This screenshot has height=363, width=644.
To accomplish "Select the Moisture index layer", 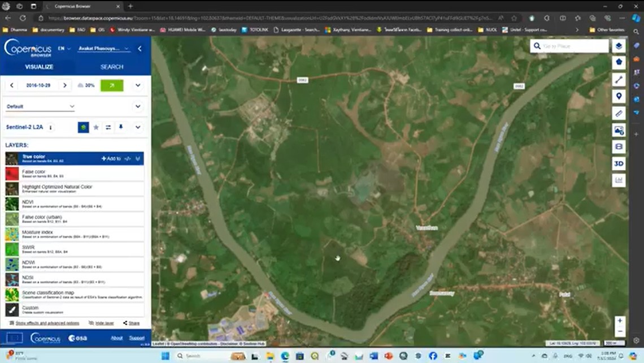I will tap(75, 234).
